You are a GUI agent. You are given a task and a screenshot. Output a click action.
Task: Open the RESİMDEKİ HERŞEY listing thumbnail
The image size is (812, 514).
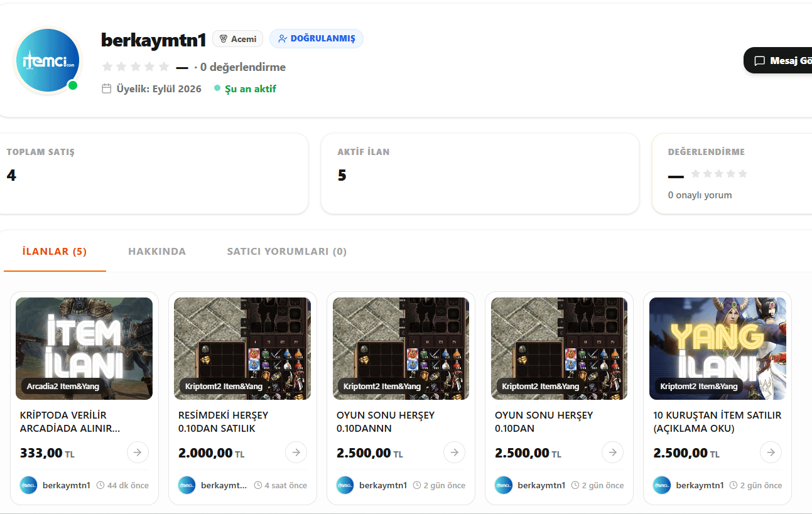click(242, 348)
